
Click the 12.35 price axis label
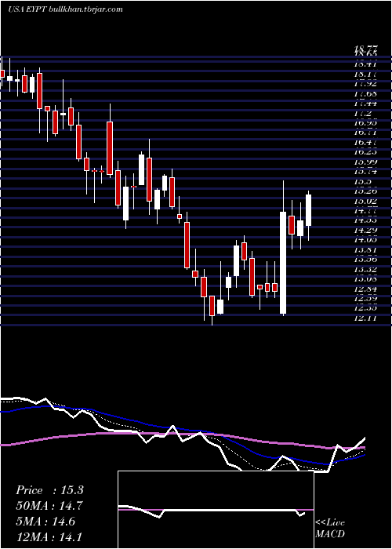(365, 308)
